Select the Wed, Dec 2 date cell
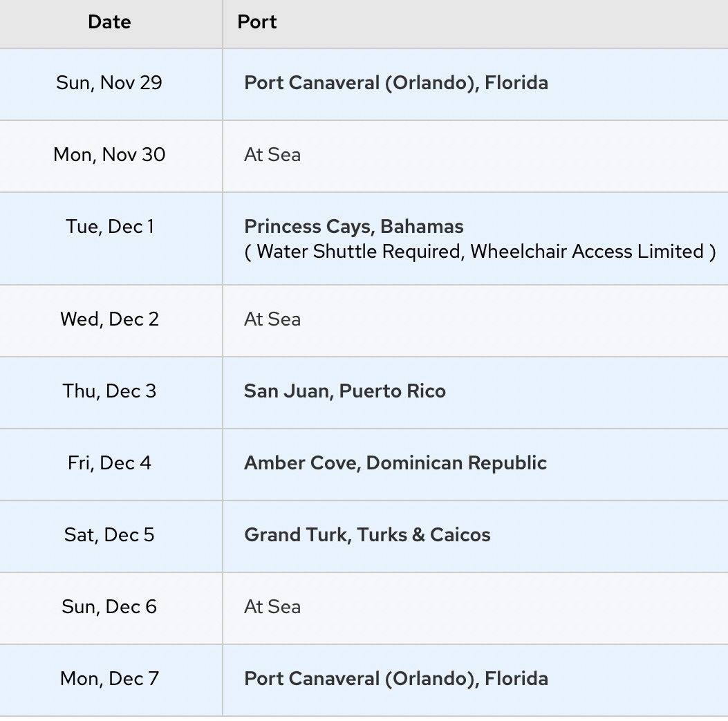This screenshot has height=721, width=728. click(x=109, y=319)
